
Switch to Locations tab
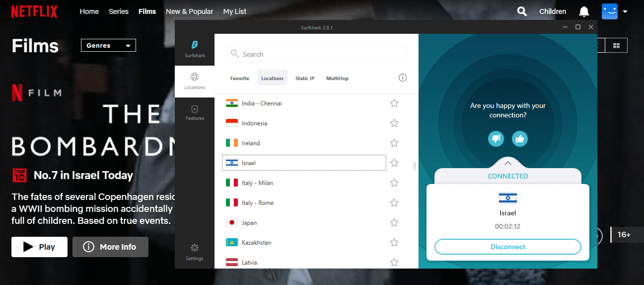[272, 78]
